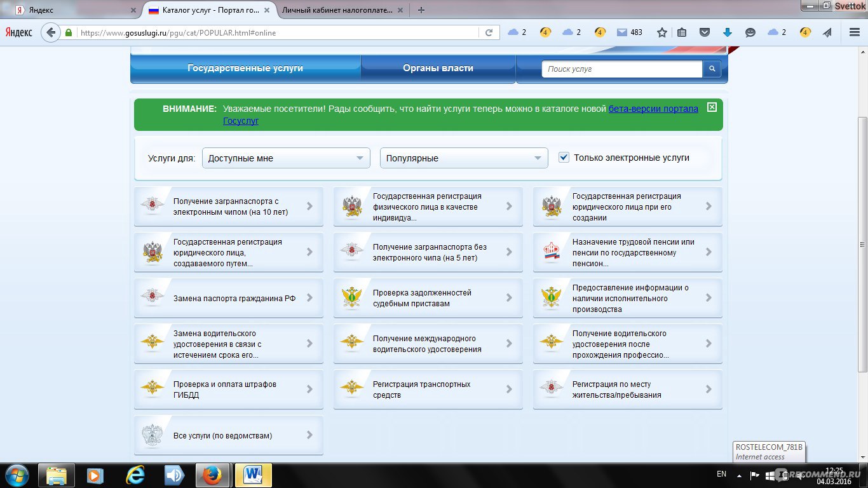Switch to Firefox in taskbar
This screenshot has width=868, height=488.
(x=213, y=475)
